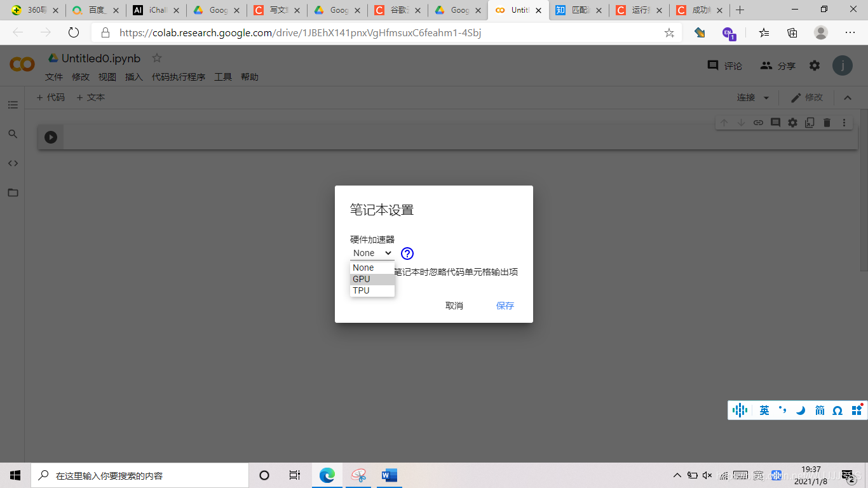The width and height of the screenshot is (868, 488).
Task: Add page to favorites star in address bar
Action: [x=669, y=32]
